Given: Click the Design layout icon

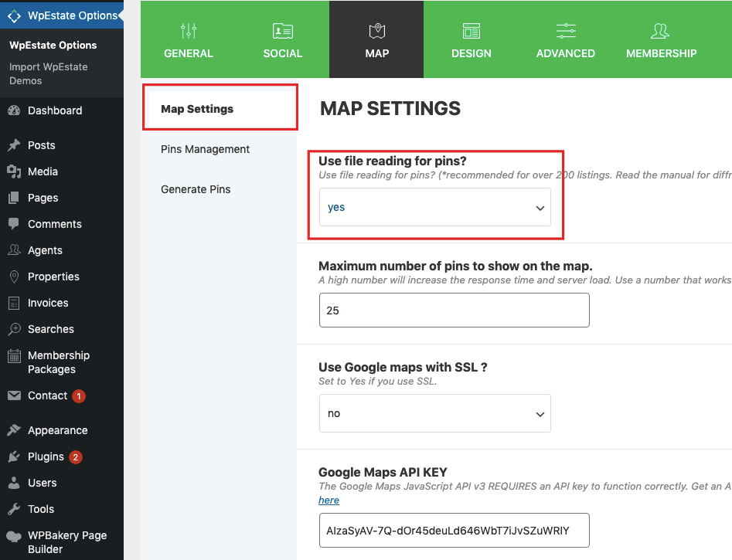Looking at the screenshot, I should pos(471,31).
